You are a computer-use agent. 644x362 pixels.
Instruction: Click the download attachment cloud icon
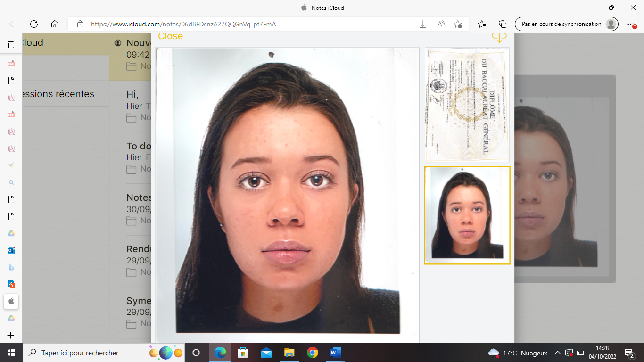point(499,37)
